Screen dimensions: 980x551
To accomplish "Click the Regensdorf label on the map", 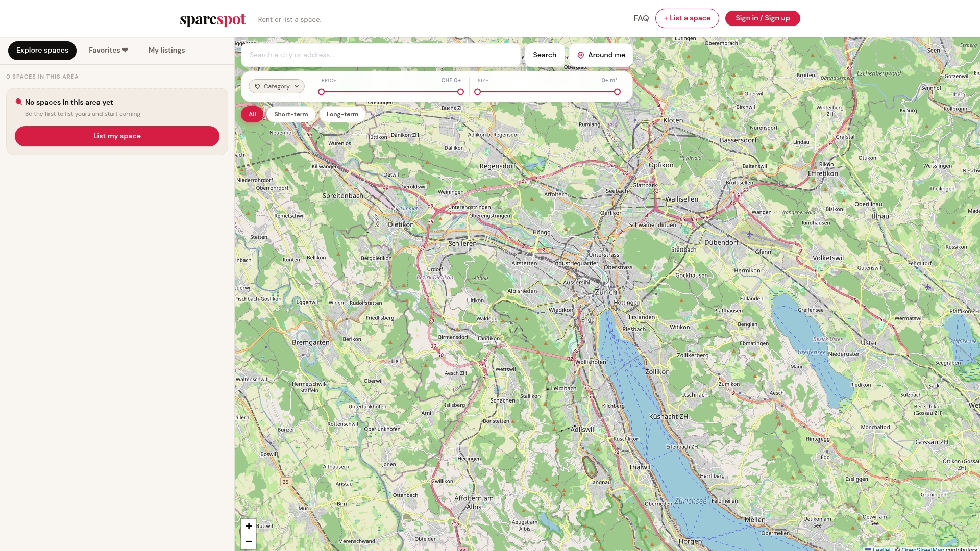I will (x=498, y=166).
